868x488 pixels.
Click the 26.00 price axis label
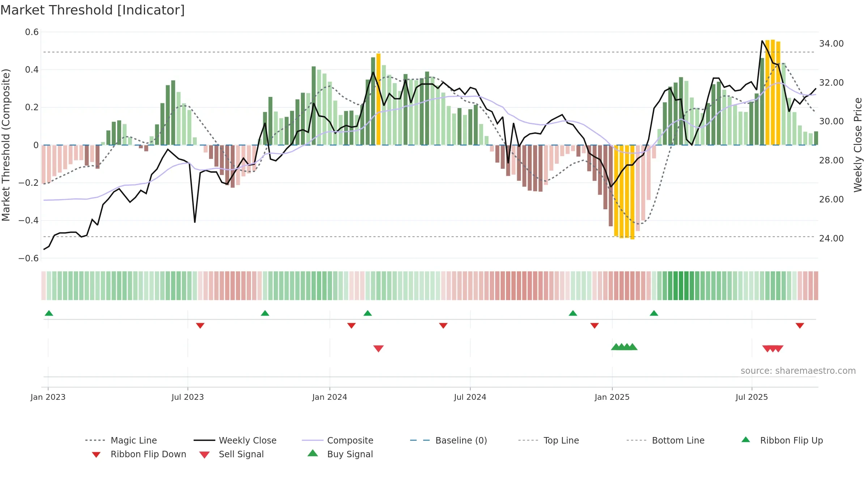pos(831,200)
